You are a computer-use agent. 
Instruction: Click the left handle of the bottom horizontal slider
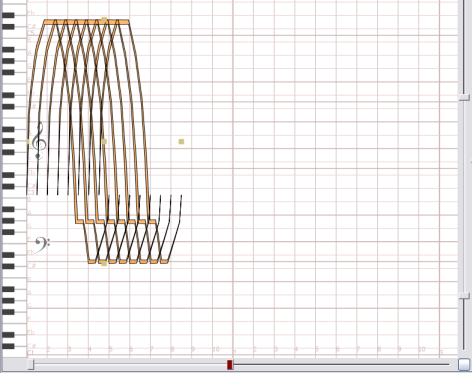pos(30,364)
